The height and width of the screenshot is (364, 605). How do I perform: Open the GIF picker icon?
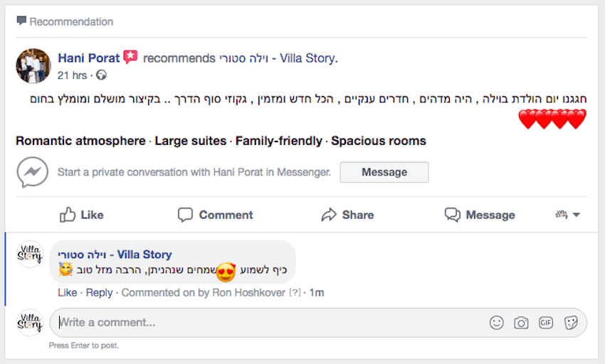546,323
